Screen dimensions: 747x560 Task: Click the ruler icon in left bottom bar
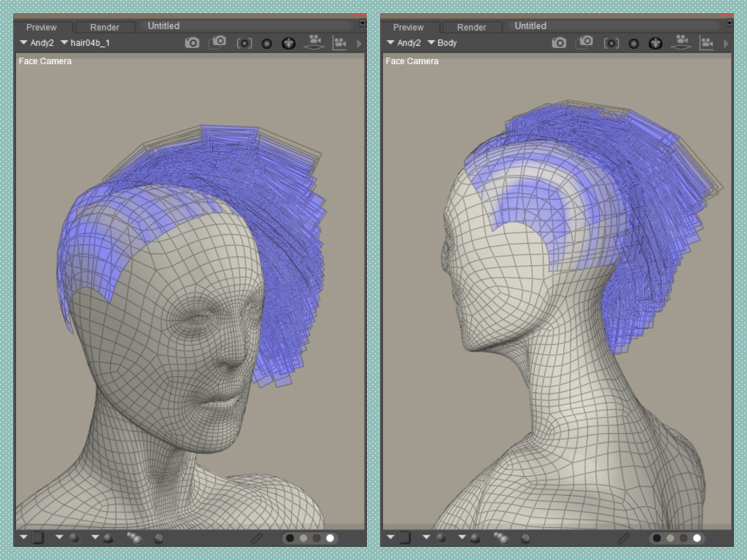pos(257,538)
